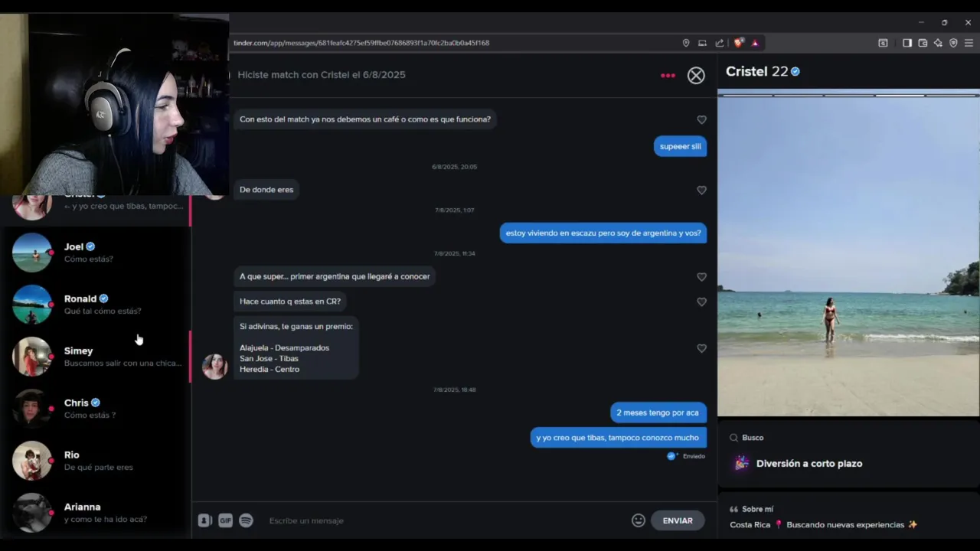Click 'Hiciste match con Cristel el 6/8/2025'
This screenshot has width=980, height=551.
pyautogui.click(x=322, y=75)
